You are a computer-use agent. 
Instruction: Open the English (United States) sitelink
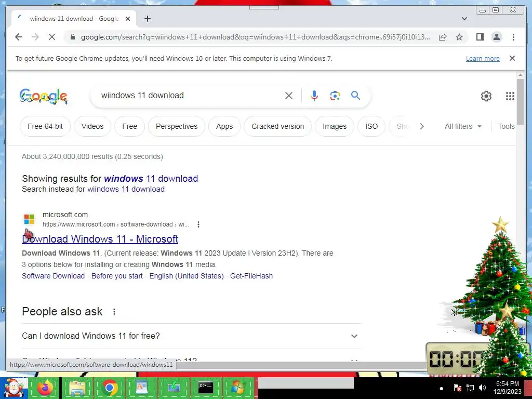[187, 276]
